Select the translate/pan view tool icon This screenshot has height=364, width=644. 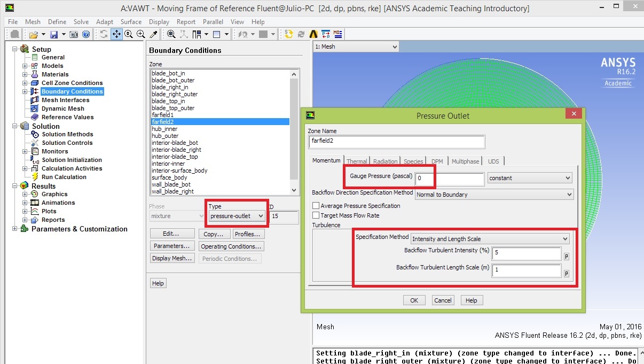point(116,34)
